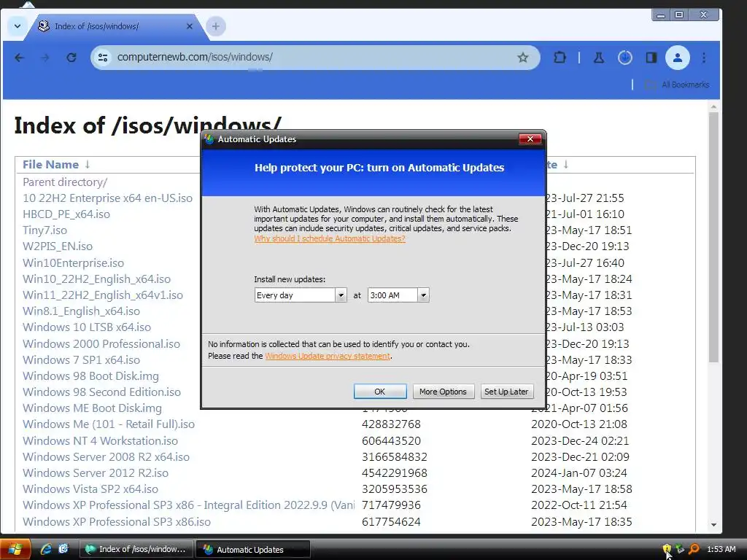The width and height of the screenshot is (747, 560).
Task: Open Windows XP Professional SP3 x86 Integral Edition link
Action: tap(189, 505)
